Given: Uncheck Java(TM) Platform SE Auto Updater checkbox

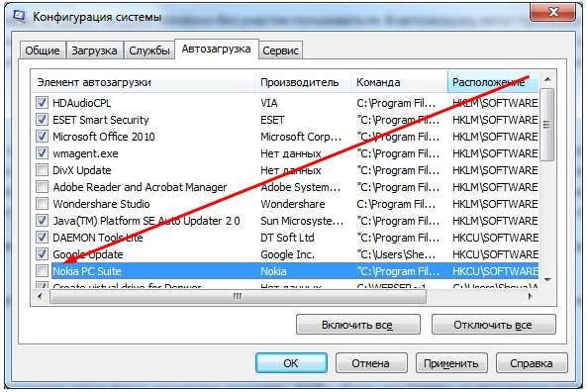Looking at the screenshot, I should [x=42, y=221].
